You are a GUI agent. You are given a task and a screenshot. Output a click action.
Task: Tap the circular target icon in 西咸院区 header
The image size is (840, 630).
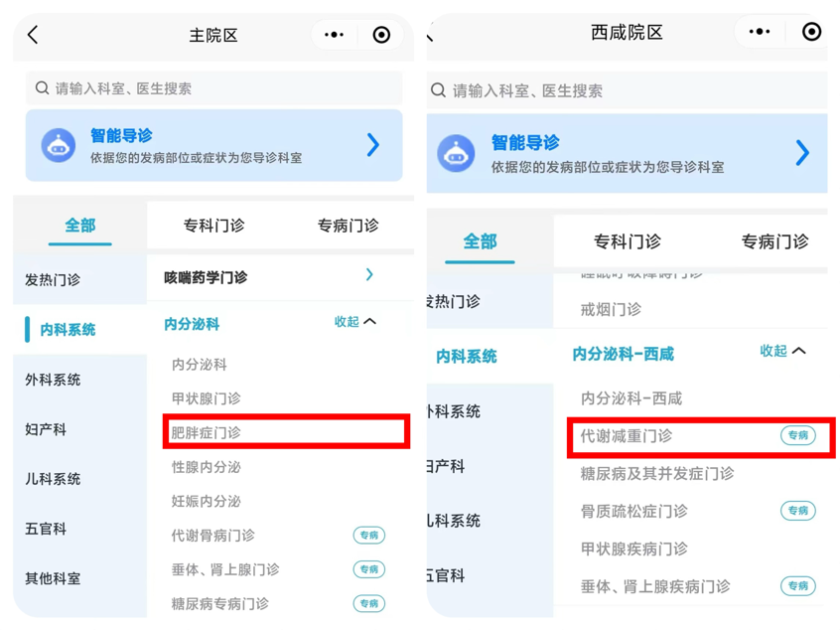(x=811, y=32)
